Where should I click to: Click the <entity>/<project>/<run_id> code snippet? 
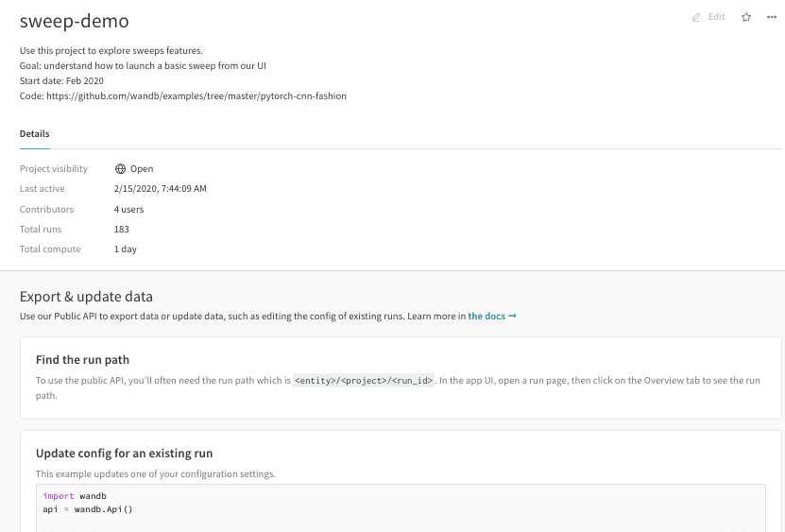364,381
